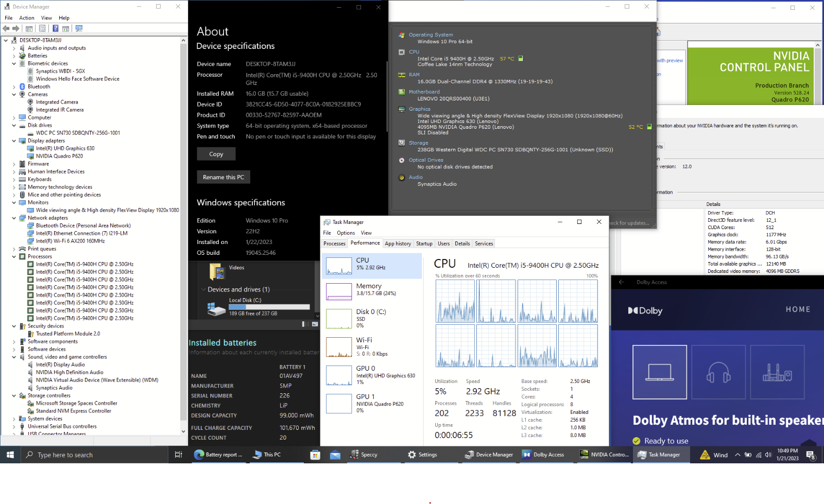Open the notification center icon

[811, 455]
